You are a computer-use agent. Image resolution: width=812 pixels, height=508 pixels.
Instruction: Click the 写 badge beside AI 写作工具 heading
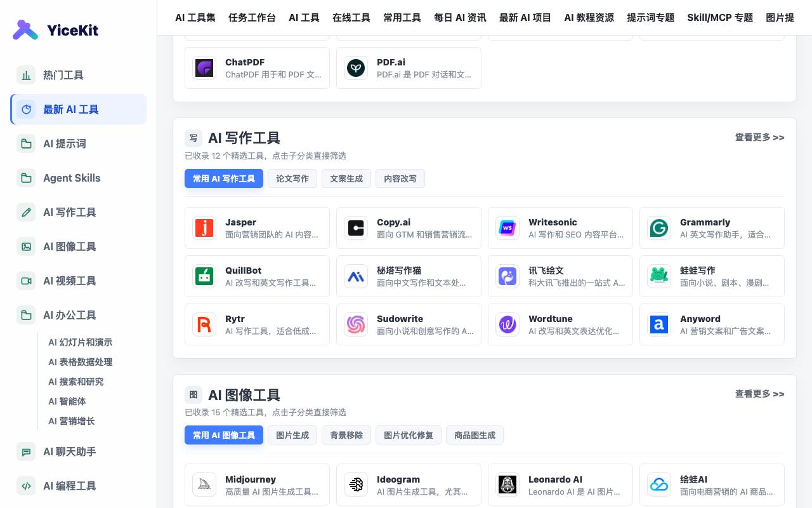[x=193, y=138]
